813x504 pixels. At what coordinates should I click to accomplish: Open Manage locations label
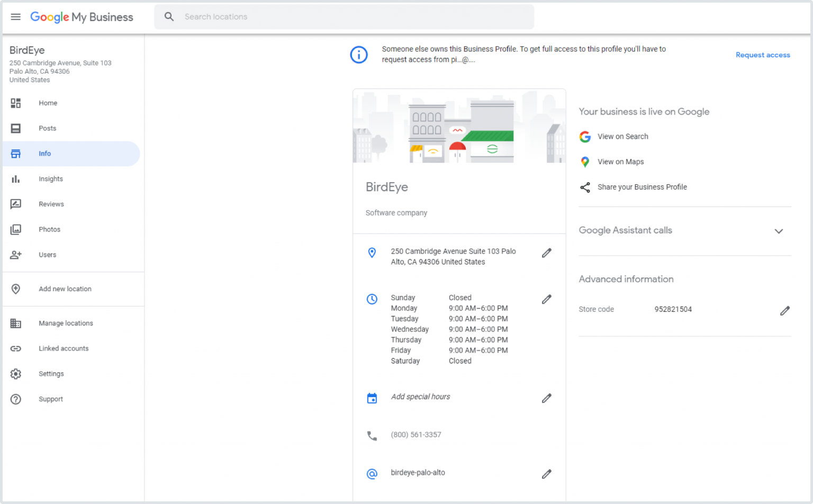click(66, 323)
